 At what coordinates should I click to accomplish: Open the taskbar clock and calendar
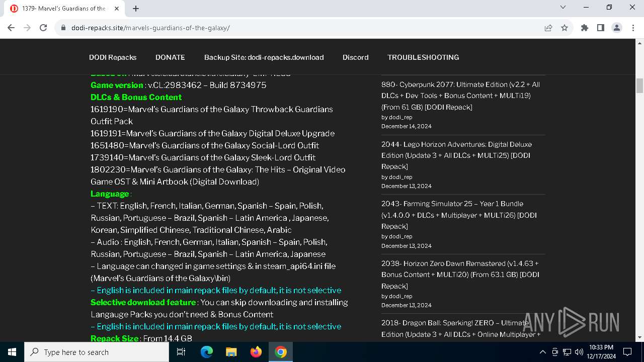[601, 352]
